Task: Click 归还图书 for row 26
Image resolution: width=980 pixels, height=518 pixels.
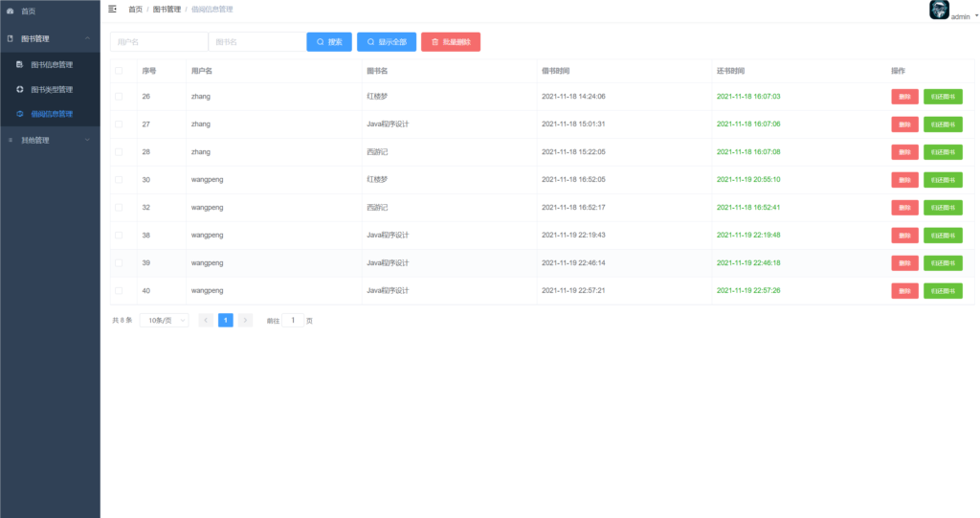Action: click(943, 97)
